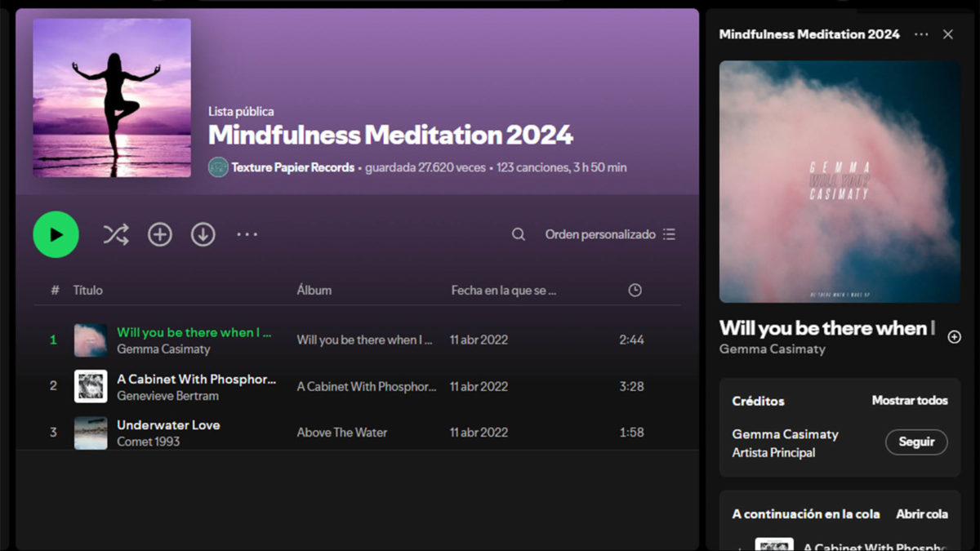The width and height of the screenshot is (980, 551).
Task: Open Gemma Casimaty in Créditos card
Action: click(785, 434)
